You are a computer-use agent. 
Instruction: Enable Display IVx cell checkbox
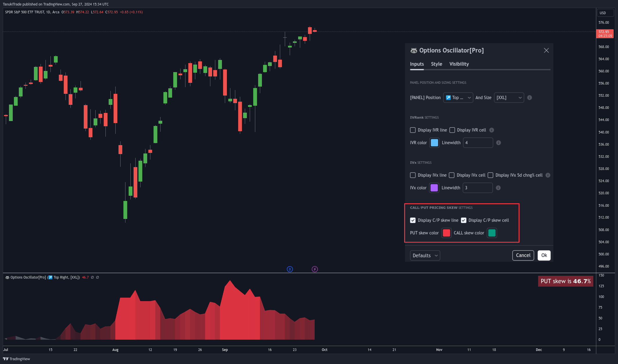pyautogui.click(x=452, y=175)
